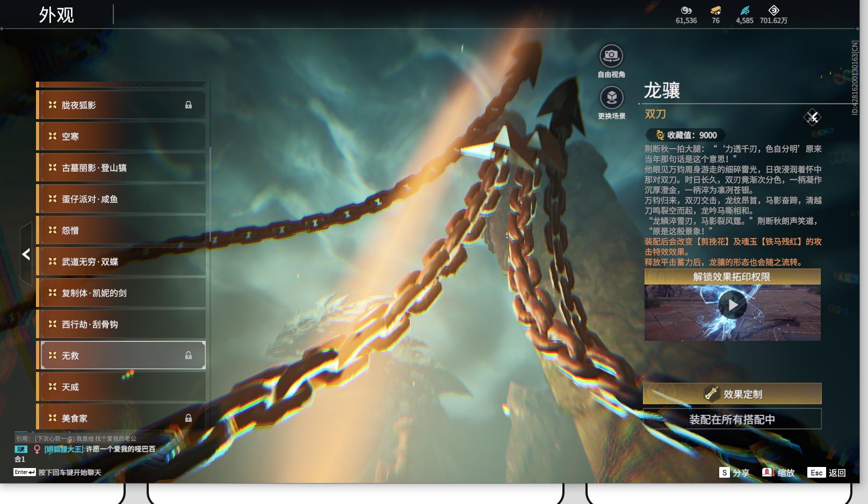
Task: Select the highlighted 无救 skin entry
Action: click(123, 355)
